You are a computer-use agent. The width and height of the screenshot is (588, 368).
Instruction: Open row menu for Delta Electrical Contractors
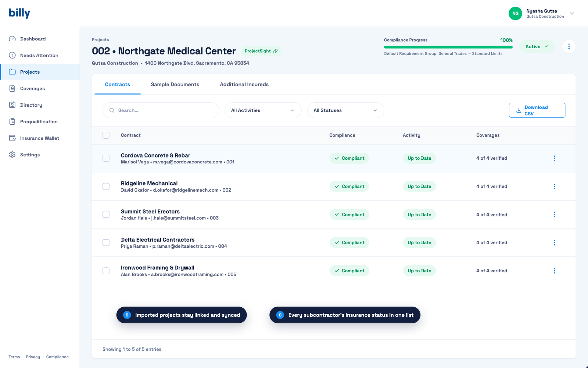(555, 243)
